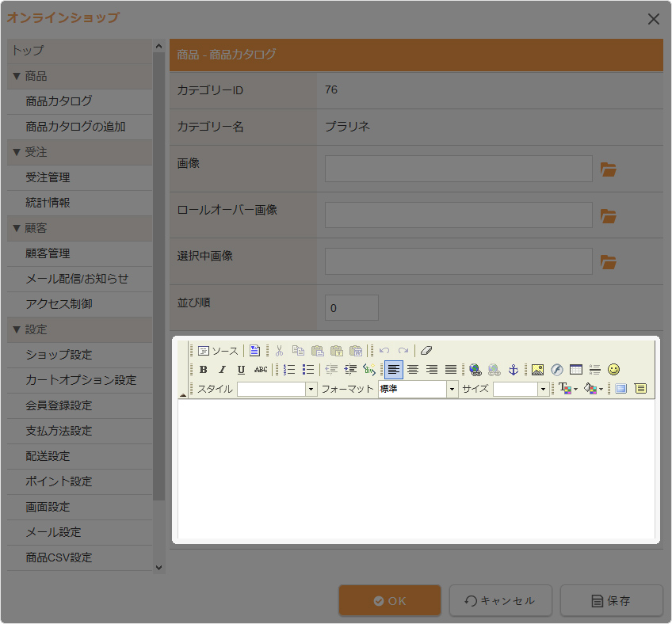
Task: Toggle bold formatting in the editor
Action: point(204,370)
